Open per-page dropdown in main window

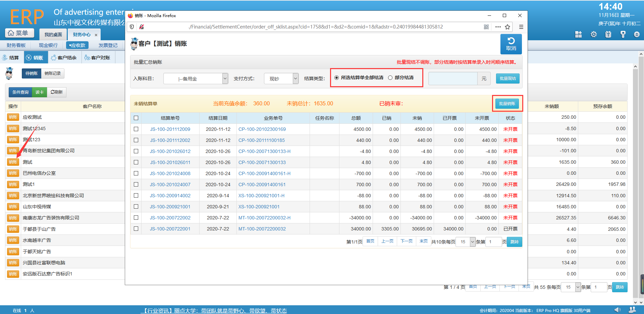coord(571,287)
